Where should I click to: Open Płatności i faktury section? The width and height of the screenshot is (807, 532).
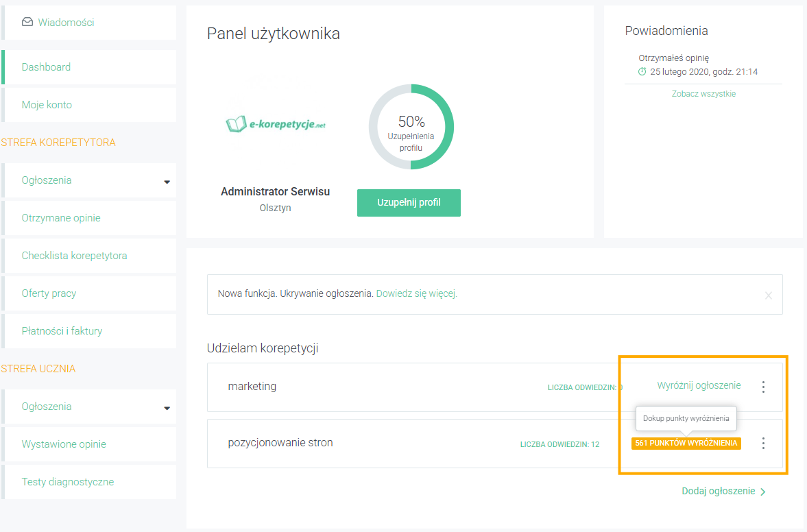pyautogui.click(x=90, y=331)
